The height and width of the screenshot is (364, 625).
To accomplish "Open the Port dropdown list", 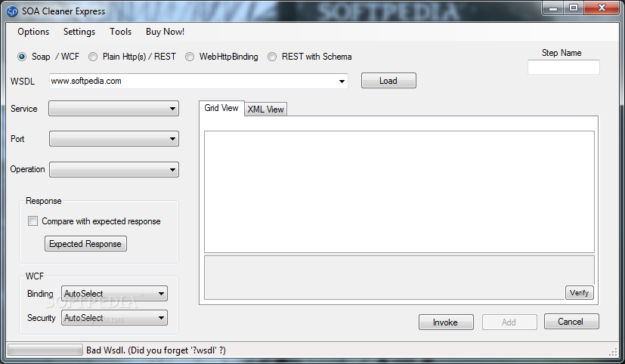I will click(114, 139).
